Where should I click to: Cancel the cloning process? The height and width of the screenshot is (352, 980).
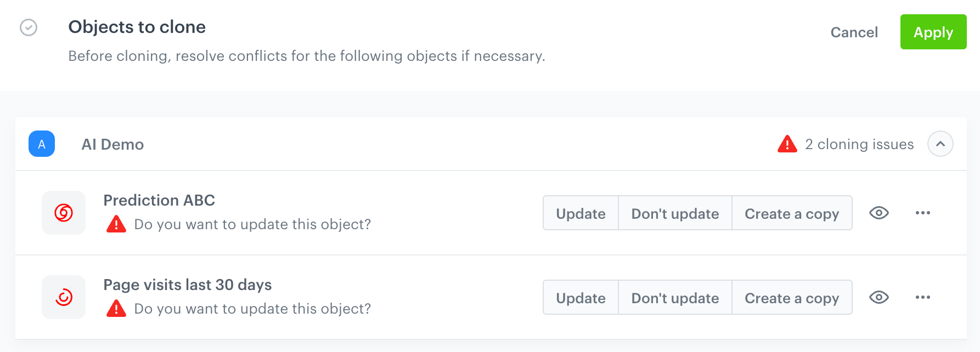point(854,32)
